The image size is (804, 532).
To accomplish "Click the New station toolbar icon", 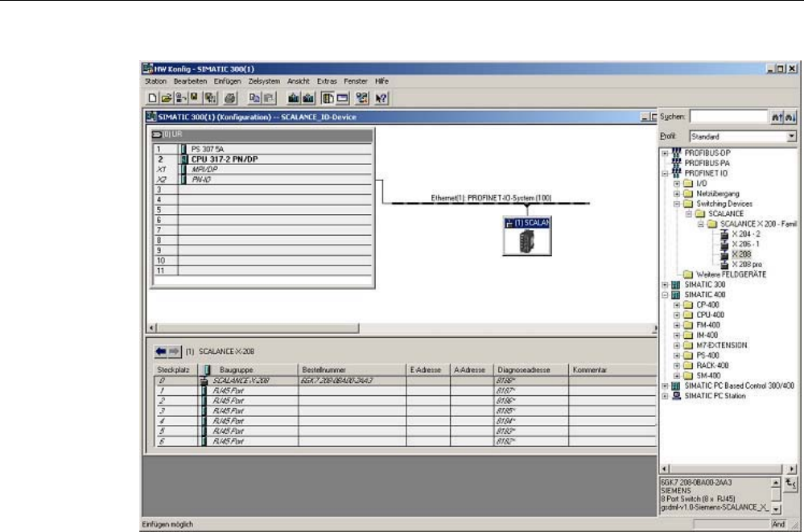I will coord(152,98).
